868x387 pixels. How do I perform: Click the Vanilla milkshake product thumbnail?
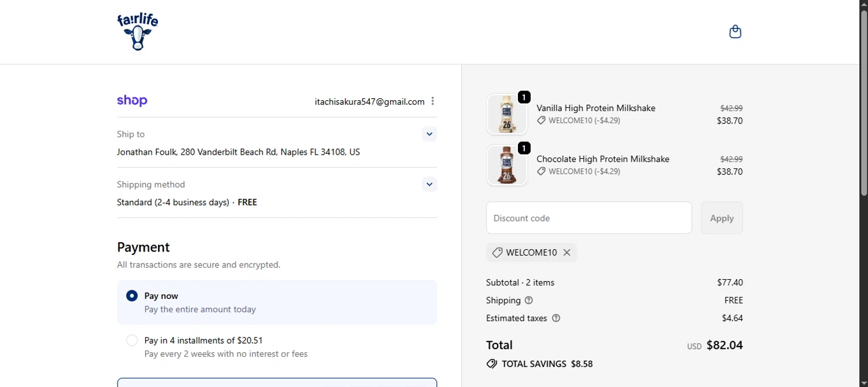[507, 115]
